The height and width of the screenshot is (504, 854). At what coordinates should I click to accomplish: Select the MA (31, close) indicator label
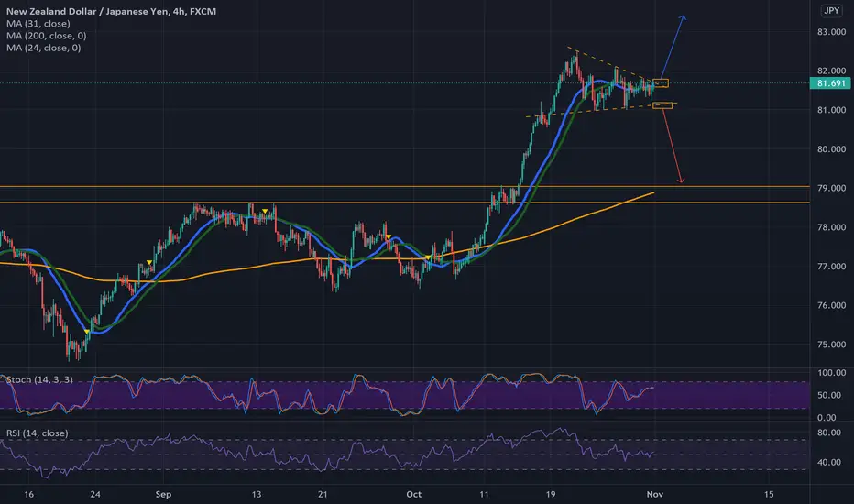point(38,24)
